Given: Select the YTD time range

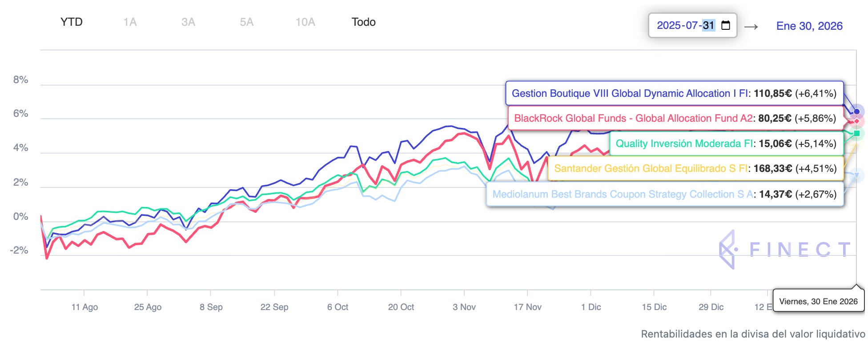Looking at the screenshot, I should tap(72, 22).
